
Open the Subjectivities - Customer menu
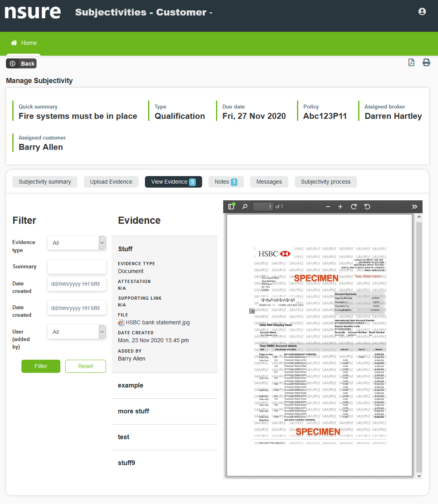pyautogui.click(x=144, y=12)
